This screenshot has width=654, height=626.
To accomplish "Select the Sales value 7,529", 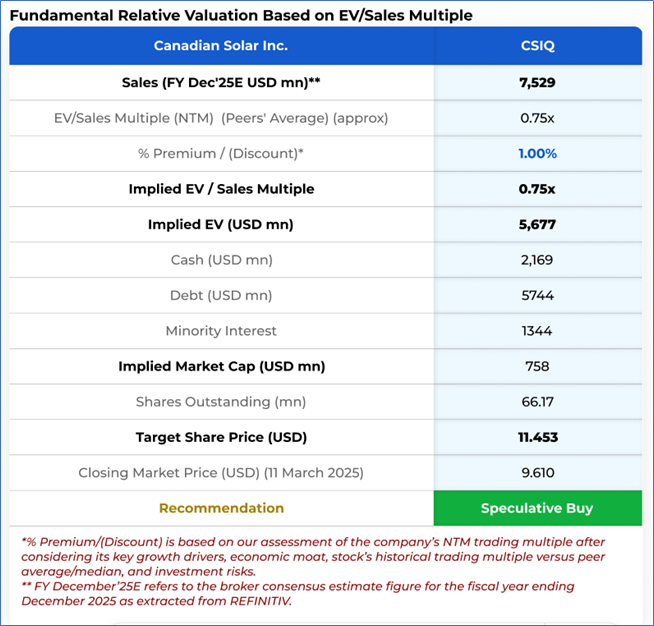I will click(537, 82).
